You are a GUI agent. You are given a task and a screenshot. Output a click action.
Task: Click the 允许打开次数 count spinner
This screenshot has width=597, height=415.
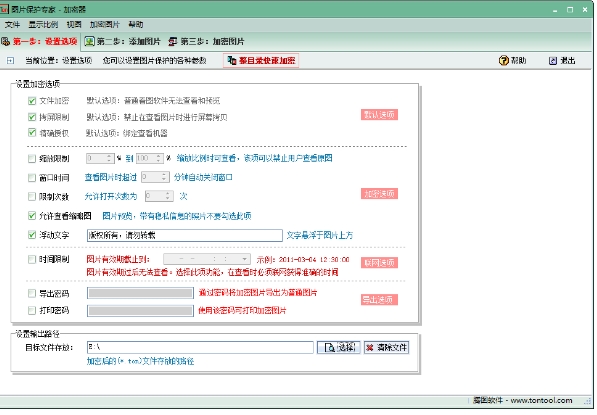tap(159, 196)
